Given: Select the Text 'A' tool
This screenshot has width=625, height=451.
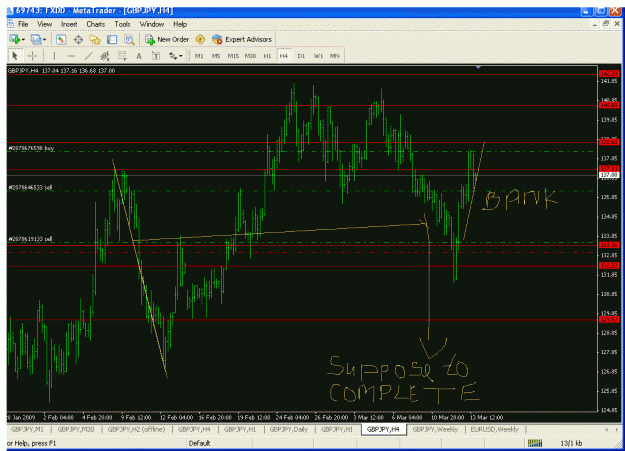Looking at the screenshot, I should (x=139, y=56).
